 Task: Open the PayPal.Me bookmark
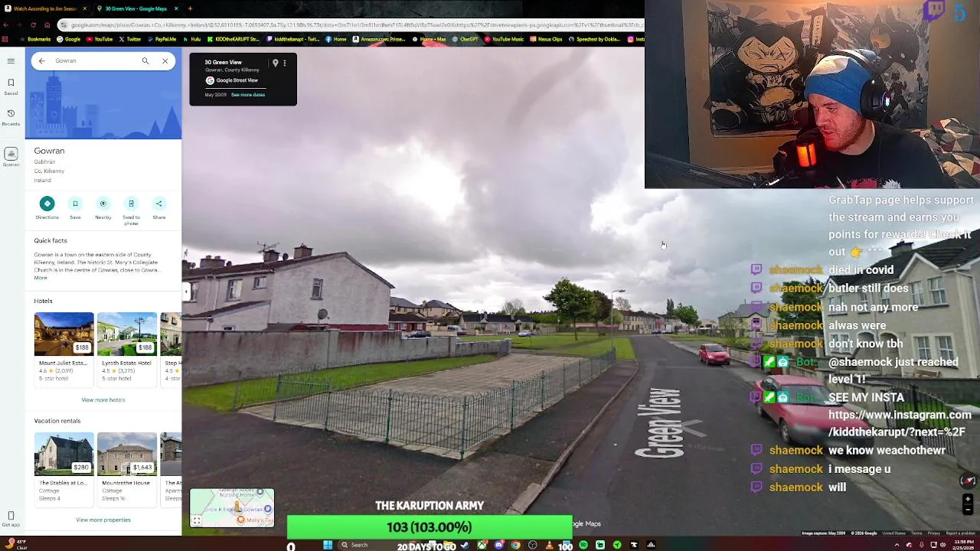[x=162, y=39]
